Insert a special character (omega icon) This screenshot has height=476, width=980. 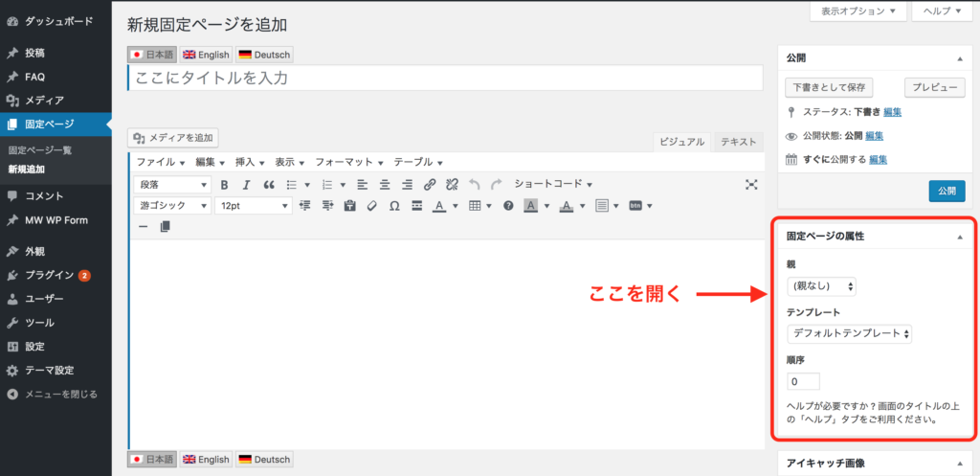[x=394, y=206]
